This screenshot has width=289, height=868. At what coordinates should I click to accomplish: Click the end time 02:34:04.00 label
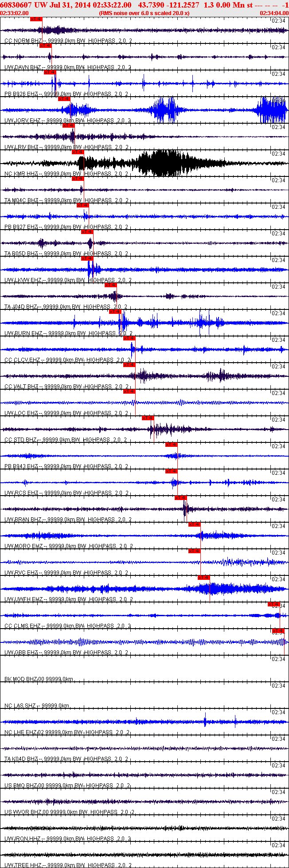pos(274,13)
